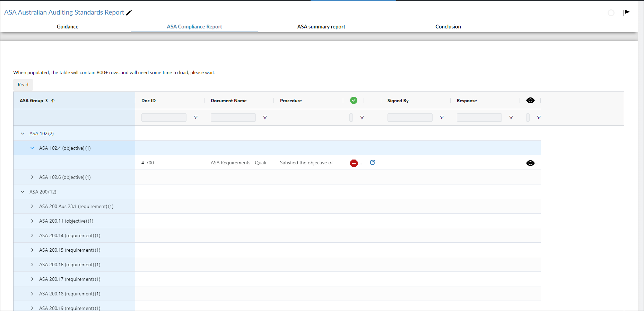The width and height of the screenshot is (644, 311).
Task: Expand ASA 200.14 (requirement) row
Action: tap(32, 235)
